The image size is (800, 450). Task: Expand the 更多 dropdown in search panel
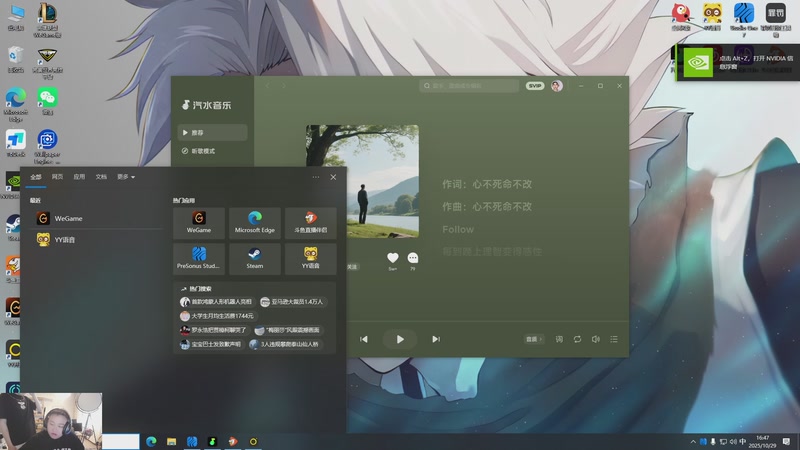pyautogui.click(x=126, y=177)
